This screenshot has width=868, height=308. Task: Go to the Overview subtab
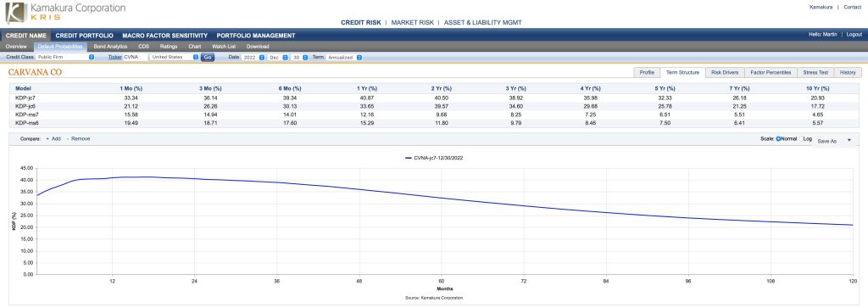[17, 47]
